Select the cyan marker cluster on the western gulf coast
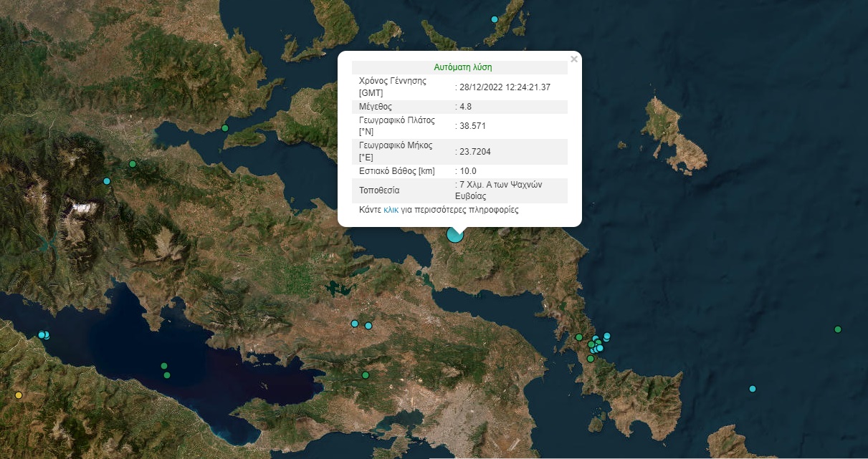The height and width of the screenshot is (459, 868). pyautogui.click(x=43, y=334)
